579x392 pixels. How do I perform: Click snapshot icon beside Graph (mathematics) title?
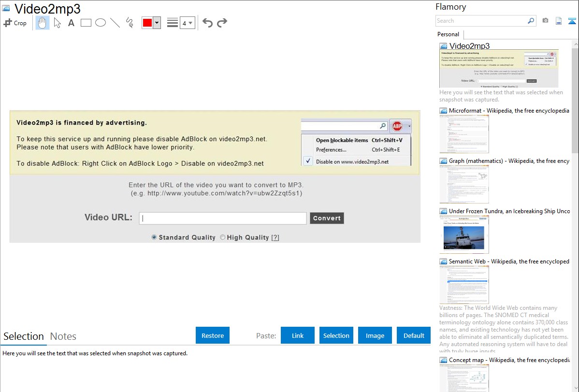pos(443,161)
